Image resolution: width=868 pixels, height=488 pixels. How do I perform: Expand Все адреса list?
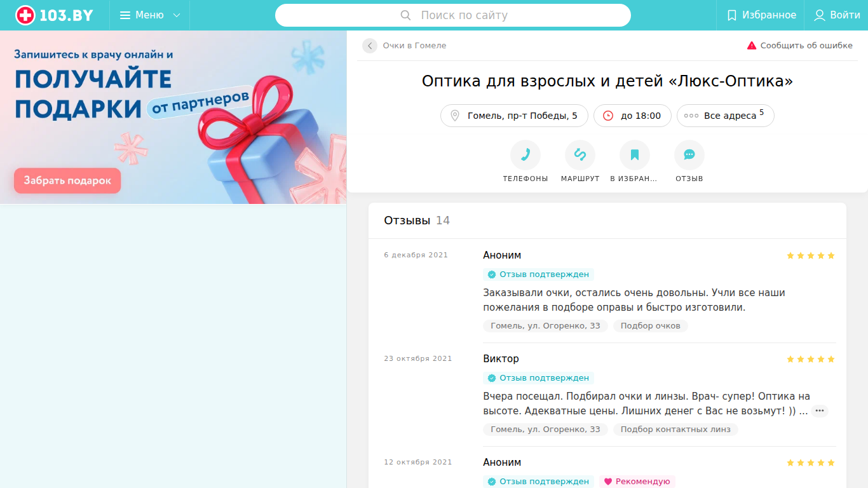[725, 116]
